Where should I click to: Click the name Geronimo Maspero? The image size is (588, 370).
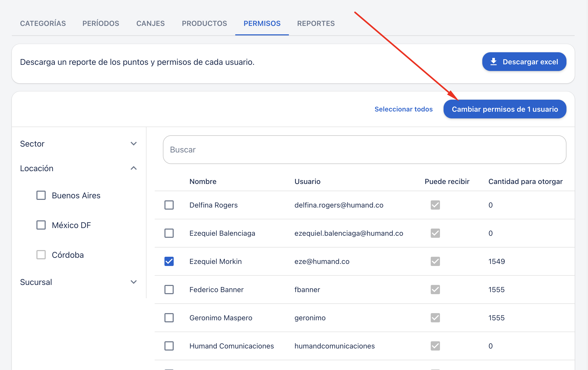(x=221, y=318)
